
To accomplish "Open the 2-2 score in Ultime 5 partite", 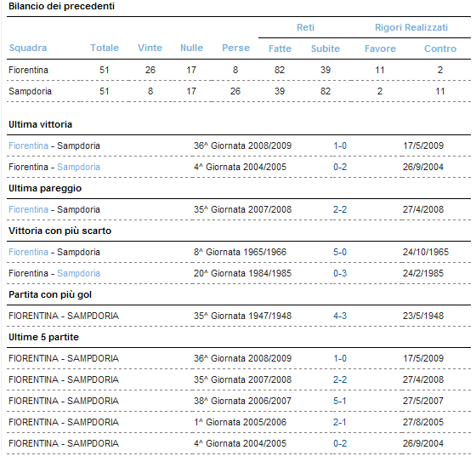I will click(340, 379).
